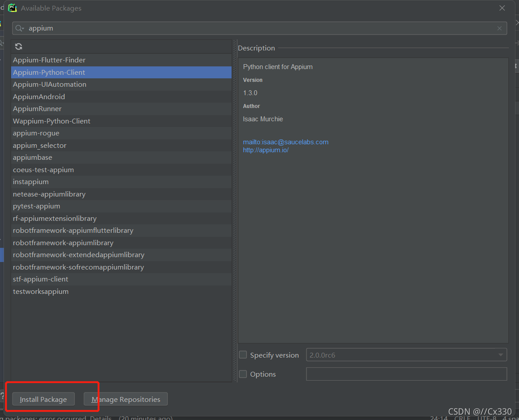Select Appium-Python-Client package row
This screenshot has width=519, height=420.
pyautogui.click(x=121, y=73)
